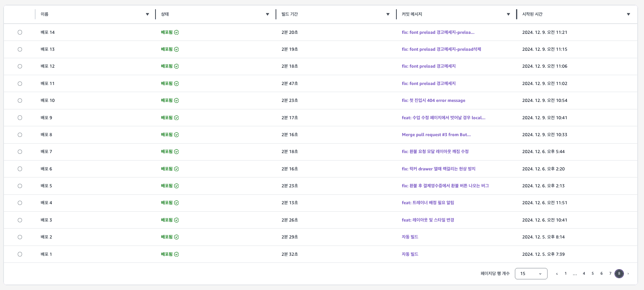This screenshot has height=290, width=644.
Task: Open the 이름 column sort dropdown
Action: (x=147, y=14)
